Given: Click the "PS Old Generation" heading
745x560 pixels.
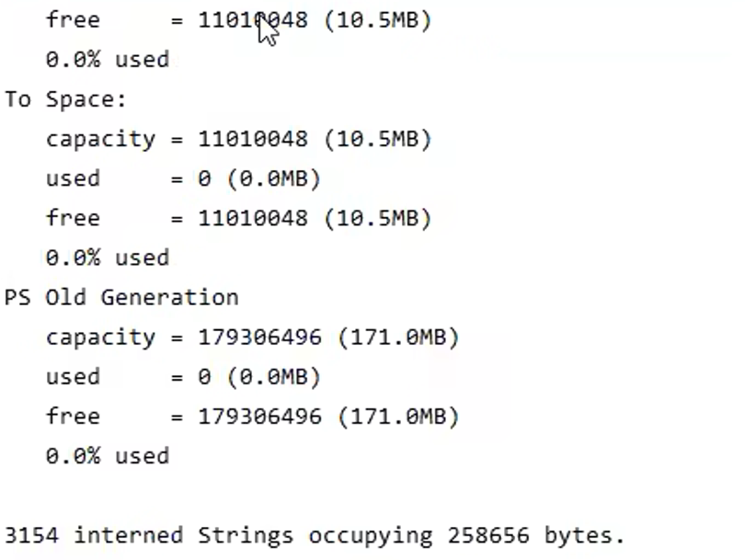Looking at the screenshot, I should tap(121, 298).
